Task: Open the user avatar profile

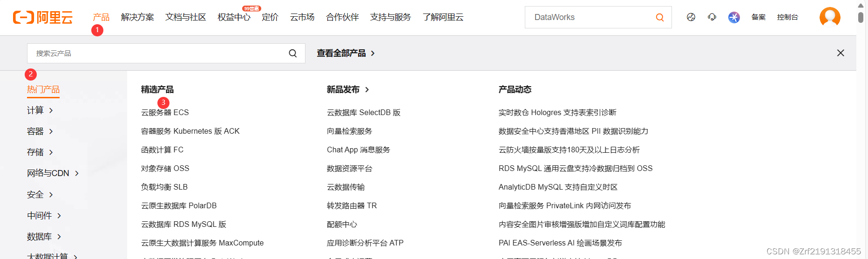Action: (830, 17)
